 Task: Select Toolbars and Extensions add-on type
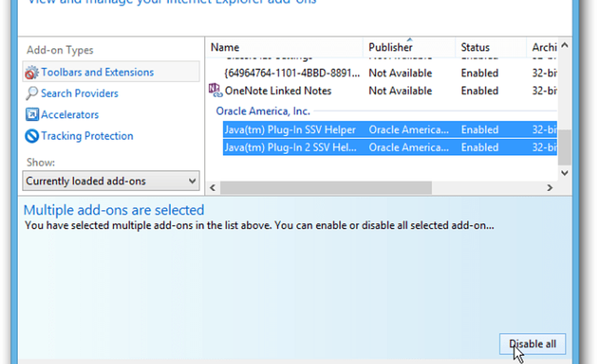[111, 72]
